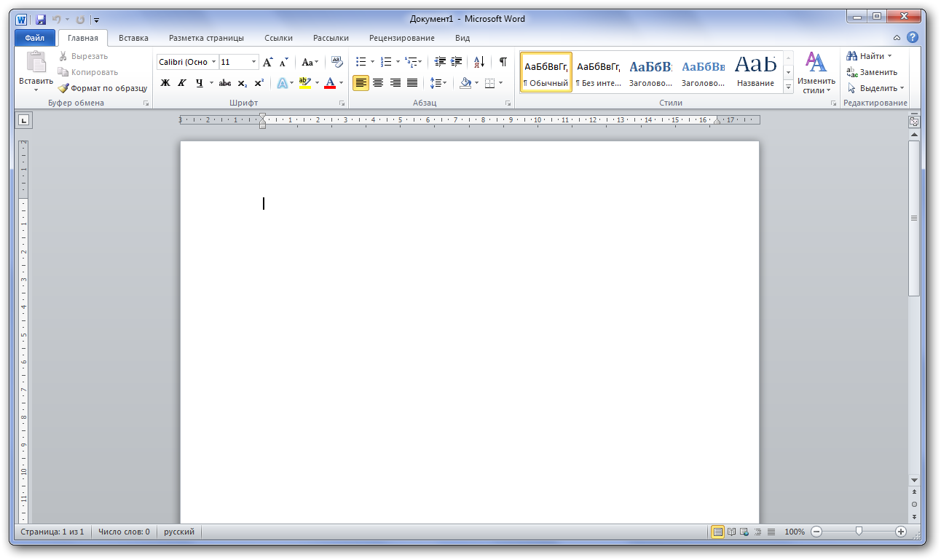Click the Change Styles (Изменить стили) icon
Image resolution: width=941 pixels, height=560 pixels.
[x=816, y=63]
